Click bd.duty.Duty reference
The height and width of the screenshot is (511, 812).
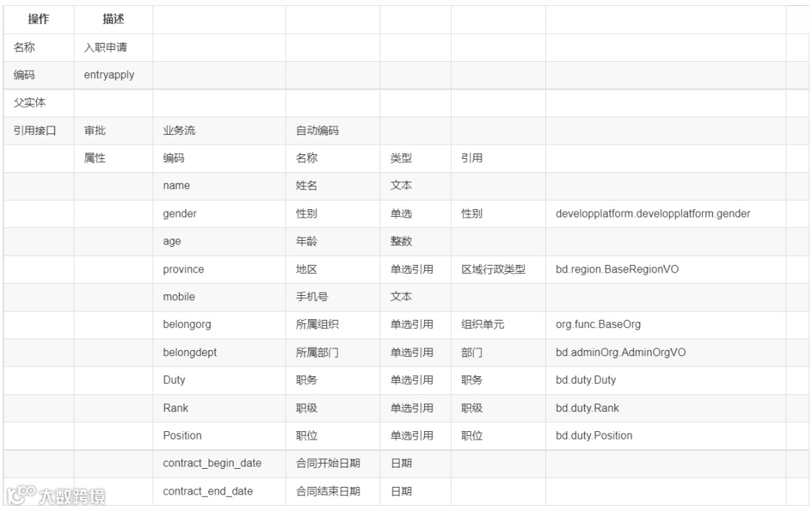click(x=586, y=380)
